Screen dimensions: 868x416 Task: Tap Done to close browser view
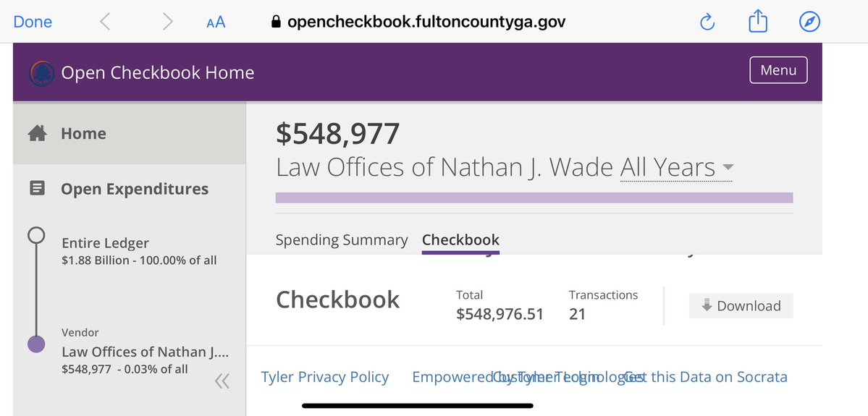click(x=33, y=22)
